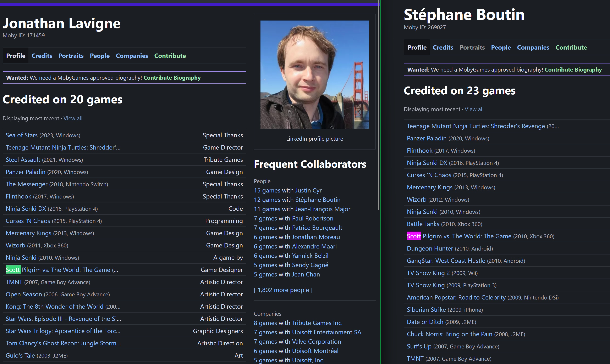Viewport: 610px width, 364px height.
Task: Open Siberian Strike game link
Action: tap(426, 310)
